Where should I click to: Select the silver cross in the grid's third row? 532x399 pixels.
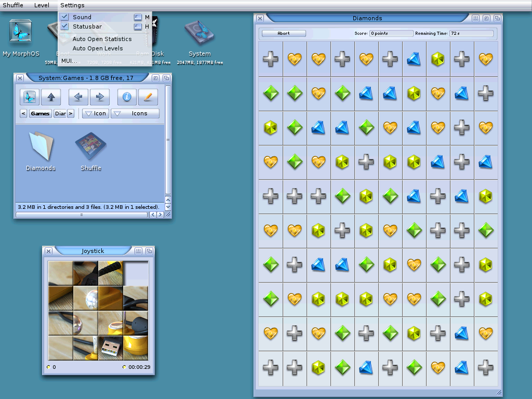(462, 128)
